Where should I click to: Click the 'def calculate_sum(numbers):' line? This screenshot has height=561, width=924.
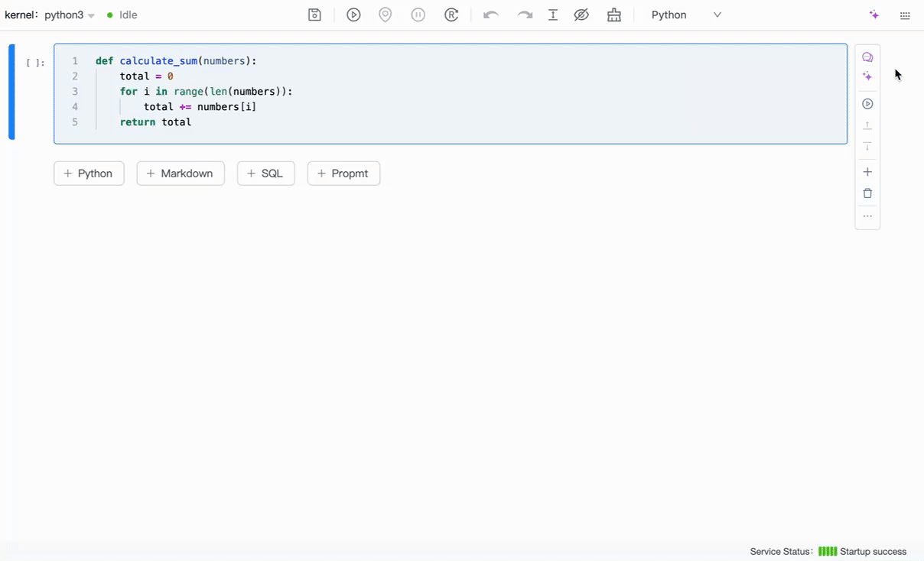tap(176, 61)
